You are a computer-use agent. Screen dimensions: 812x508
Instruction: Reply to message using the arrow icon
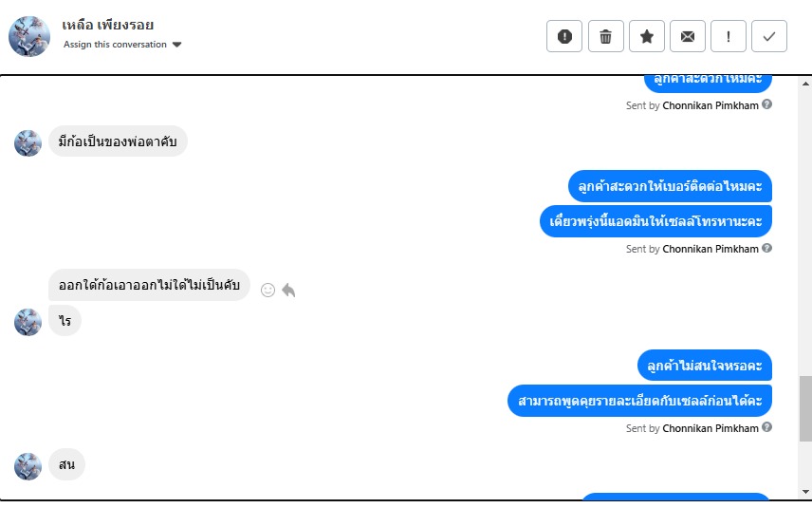tap(288, 290)
